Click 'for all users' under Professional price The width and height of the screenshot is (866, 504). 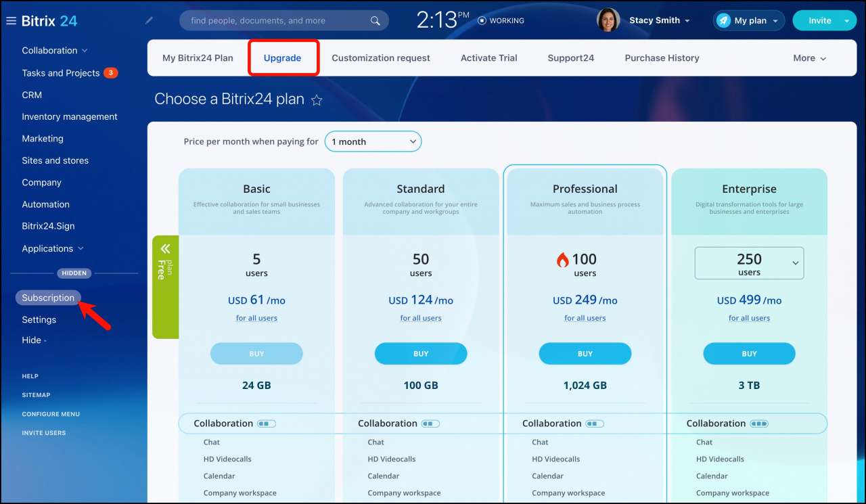pos(585,318)
